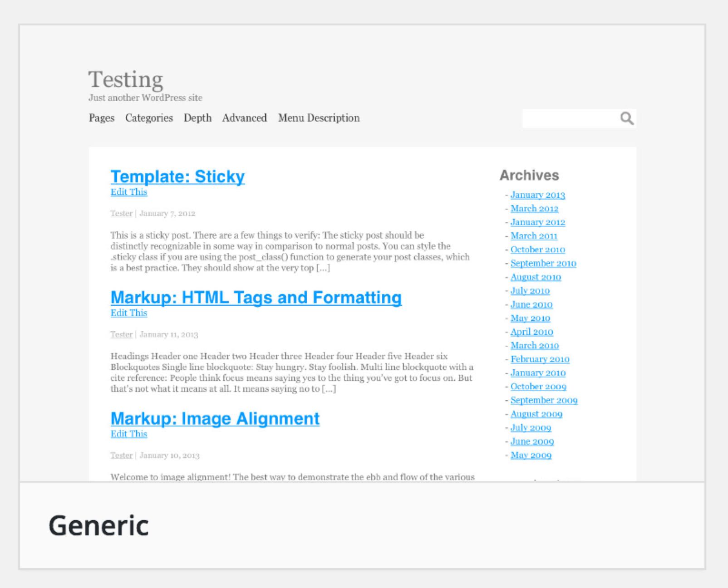Click the search input field
Screen dimensions: 728x588
click(570, 118)
